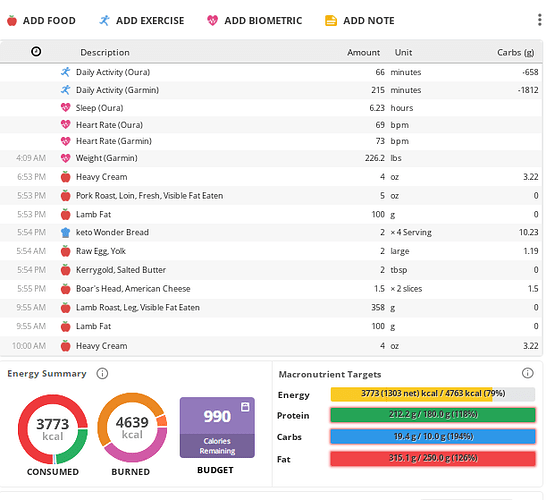Select the Sleep (Oura) entry
This screenshot has width=555, height=500.
[271, 108]
